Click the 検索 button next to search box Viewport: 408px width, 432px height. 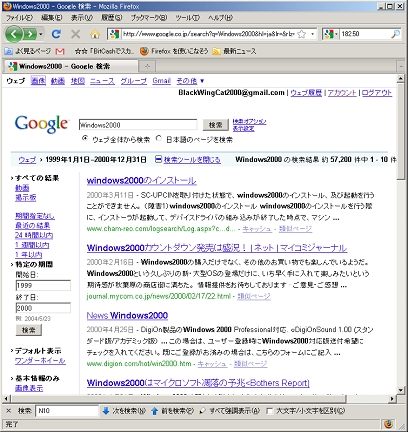click(216, 125)
